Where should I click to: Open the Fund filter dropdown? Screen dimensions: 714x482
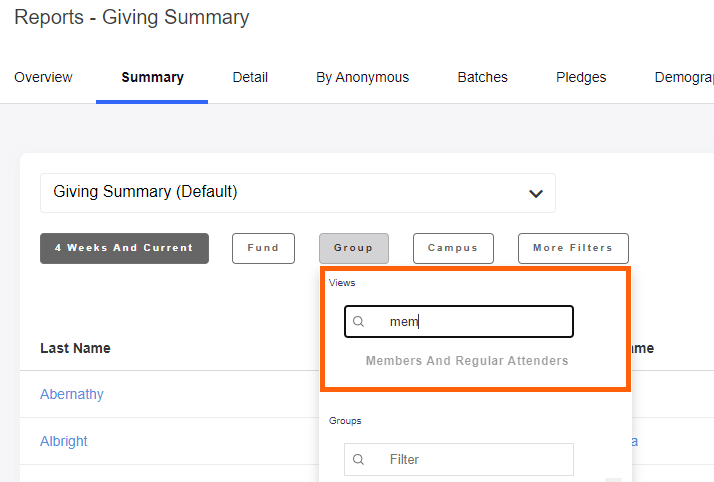point(263,248)
